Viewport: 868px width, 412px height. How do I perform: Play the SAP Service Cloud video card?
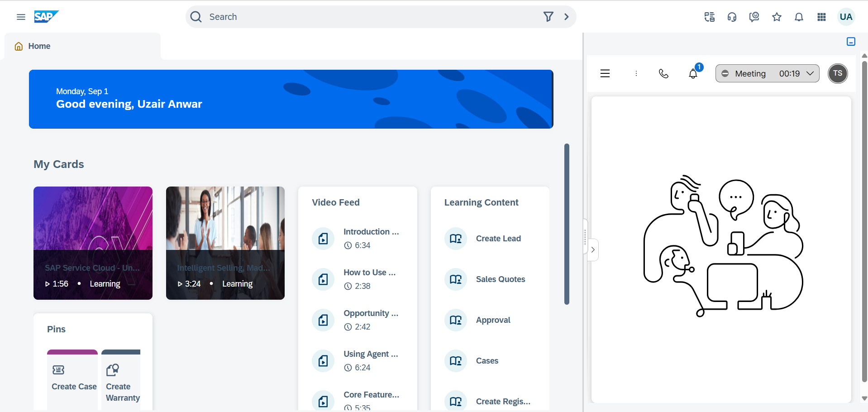tap(93, 243)
